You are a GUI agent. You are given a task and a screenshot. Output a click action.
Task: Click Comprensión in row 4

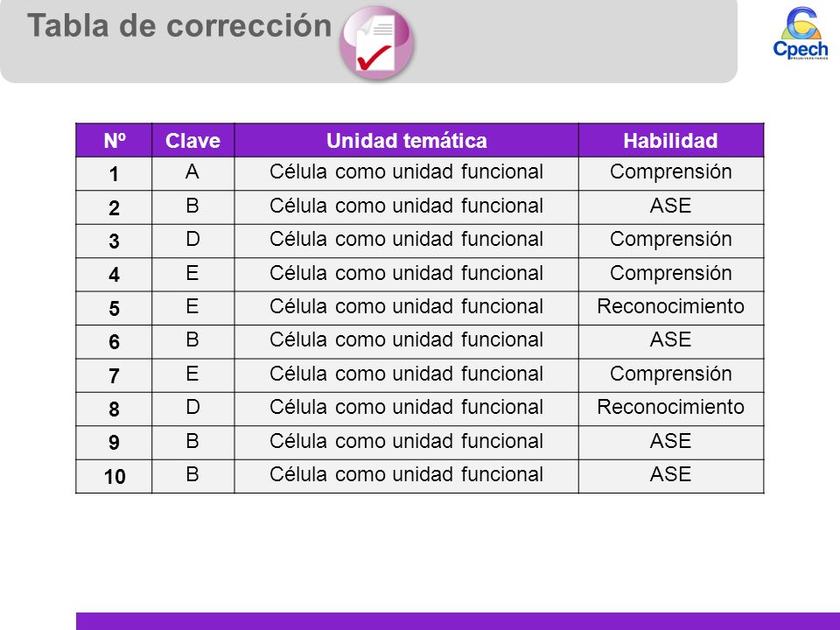point(671,273)
